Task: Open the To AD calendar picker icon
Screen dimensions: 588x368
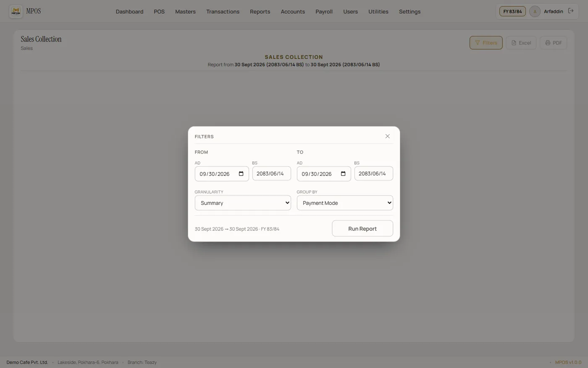Action: [x=343, y=174]
